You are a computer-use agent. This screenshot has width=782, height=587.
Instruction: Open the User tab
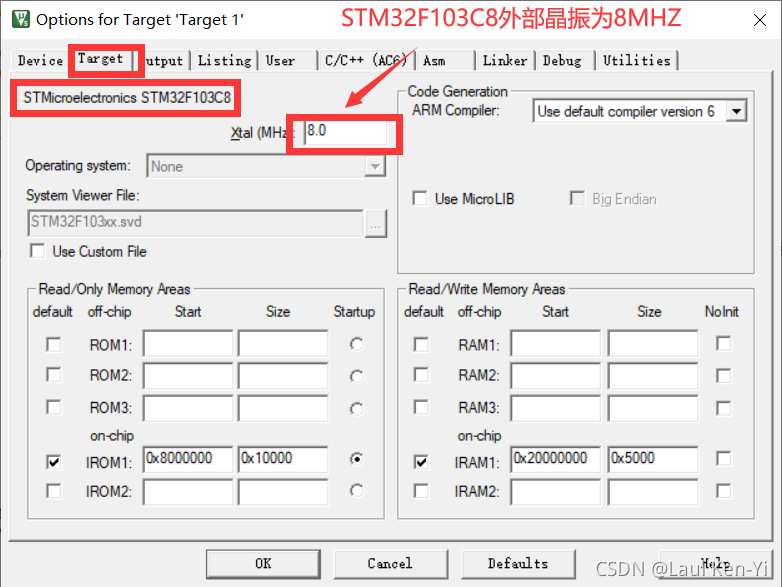tap(280, 60)
